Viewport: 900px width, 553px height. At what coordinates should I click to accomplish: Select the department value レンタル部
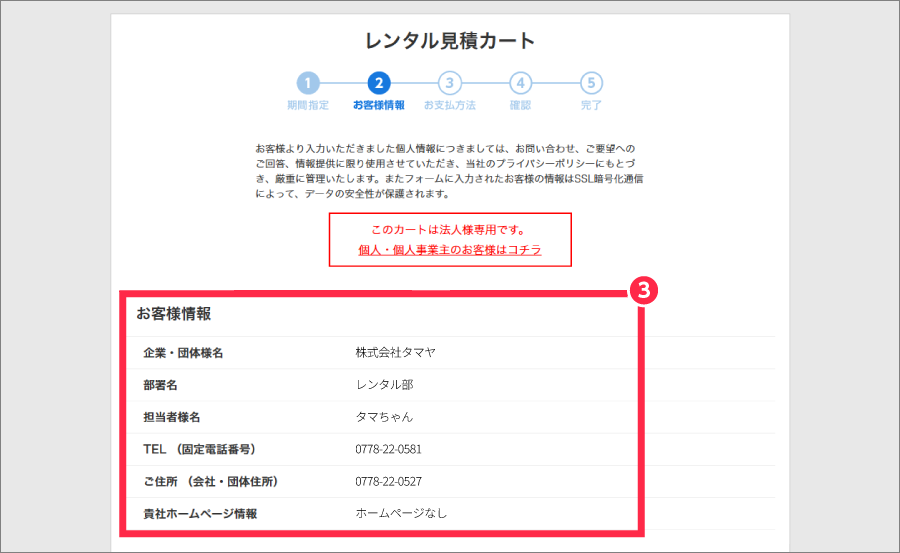(384, 384)
